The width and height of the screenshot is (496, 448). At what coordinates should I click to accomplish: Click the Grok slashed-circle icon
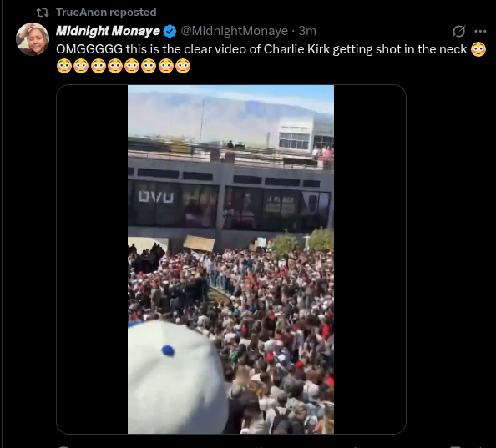pyautogui.click(x=458, y=31)
